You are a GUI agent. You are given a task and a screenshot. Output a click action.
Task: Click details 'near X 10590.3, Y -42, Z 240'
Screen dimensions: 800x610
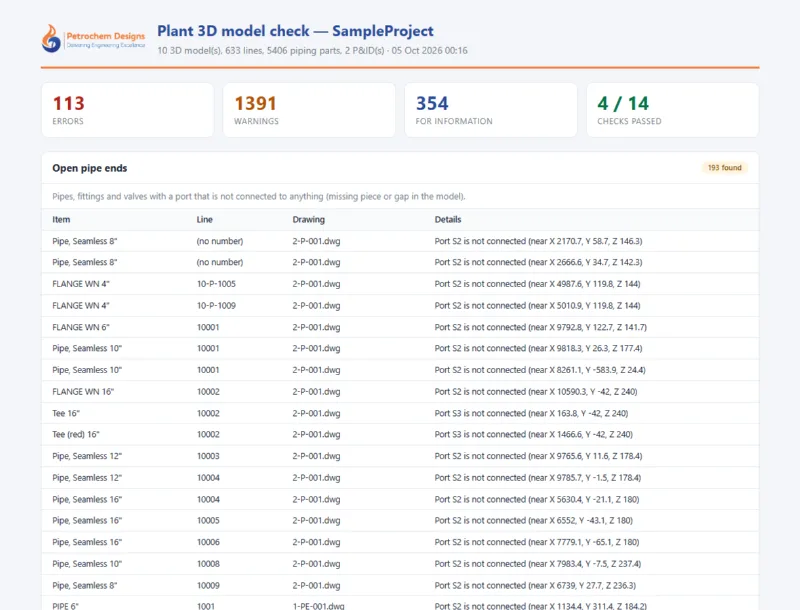(x=583, y=392)
